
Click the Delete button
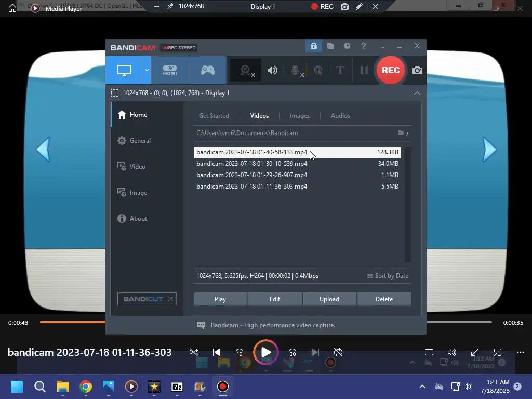(x=384, y=299)
